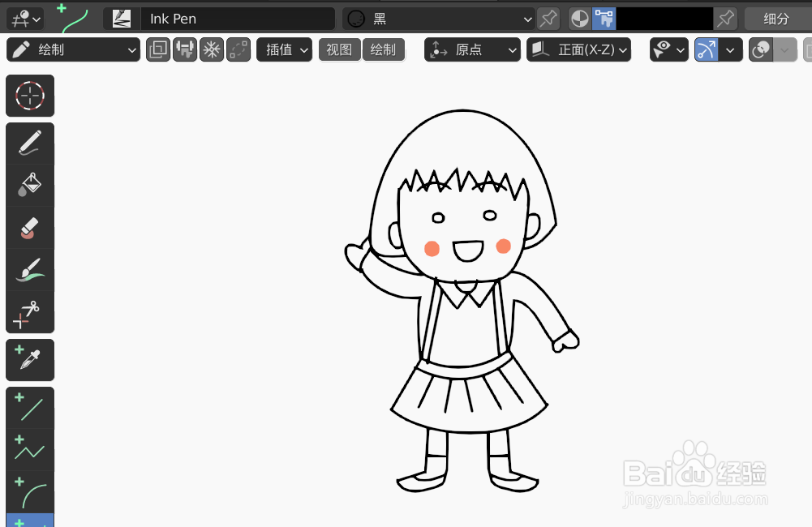Screen dimensions: 812x527
Task: Click the Ink Pen brush thumbnail icon
Action: point(122,19)
